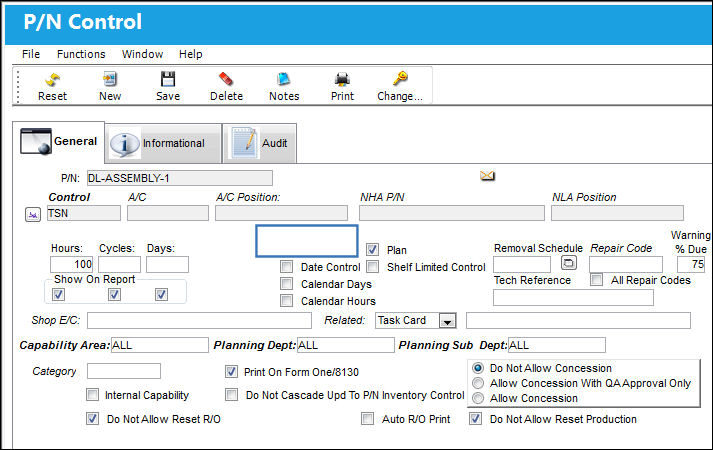Click the small icon beside TSN control
Image resolution: width=713 pixels, height=450 pixels.
(33, 215)
